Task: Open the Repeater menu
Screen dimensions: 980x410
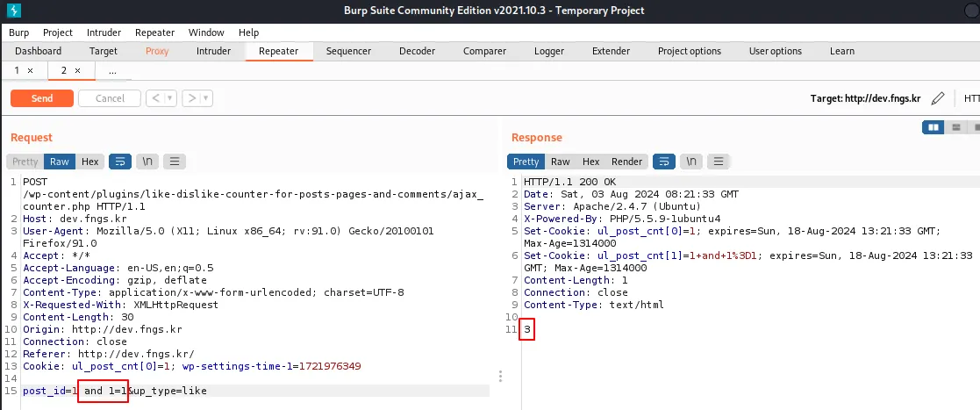Action: (x=154, y=32)
